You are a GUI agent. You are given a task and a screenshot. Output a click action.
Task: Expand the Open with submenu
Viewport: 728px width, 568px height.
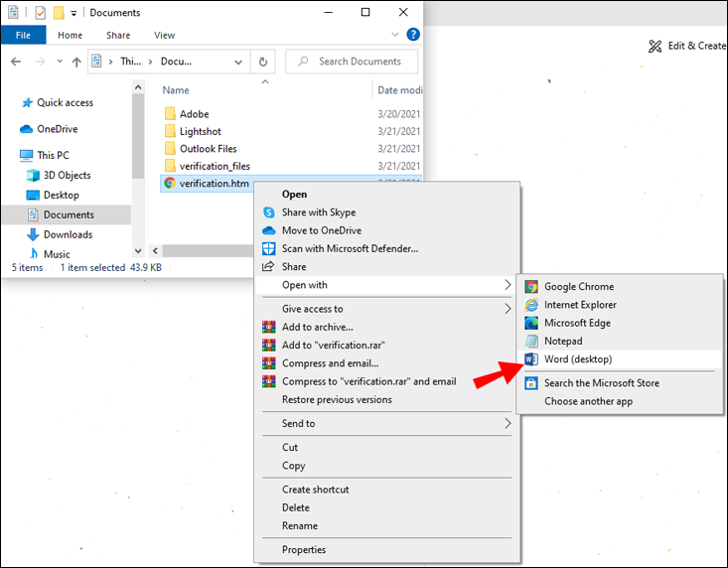[x=386, y=285]
